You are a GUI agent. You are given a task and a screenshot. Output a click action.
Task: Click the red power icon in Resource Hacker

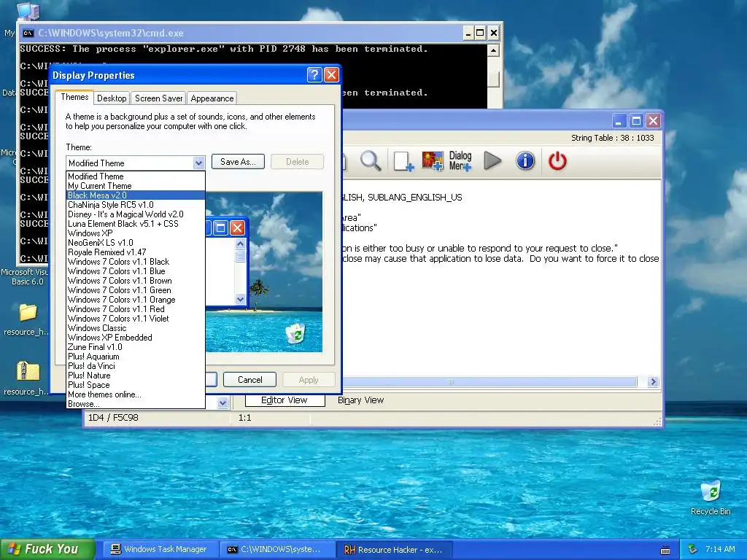point(557,161)
